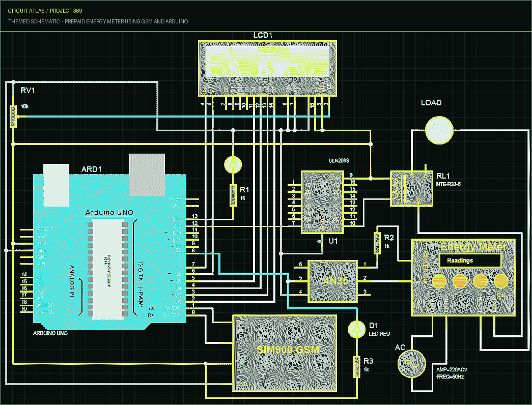Click the USB connector on Arduino board
This screenshot has width=532, height=405.
point(147,175)
